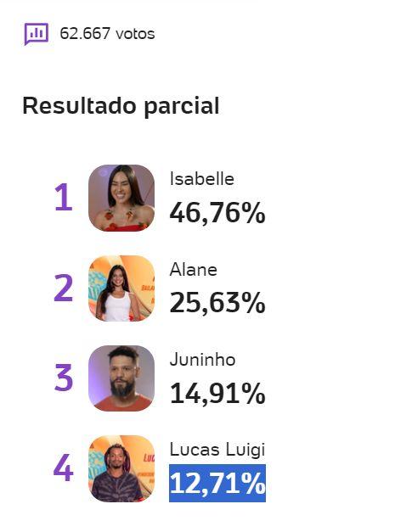Click the purple rank number 2
412x532 pixels.
64,288
